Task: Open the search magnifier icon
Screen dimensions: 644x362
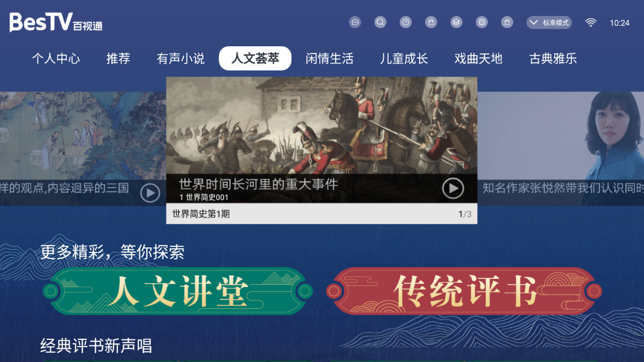Action: pos(380,22)
